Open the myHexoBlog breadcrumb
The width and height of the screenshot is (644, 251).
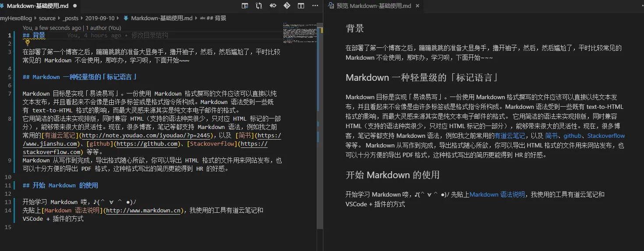(16, 18)
